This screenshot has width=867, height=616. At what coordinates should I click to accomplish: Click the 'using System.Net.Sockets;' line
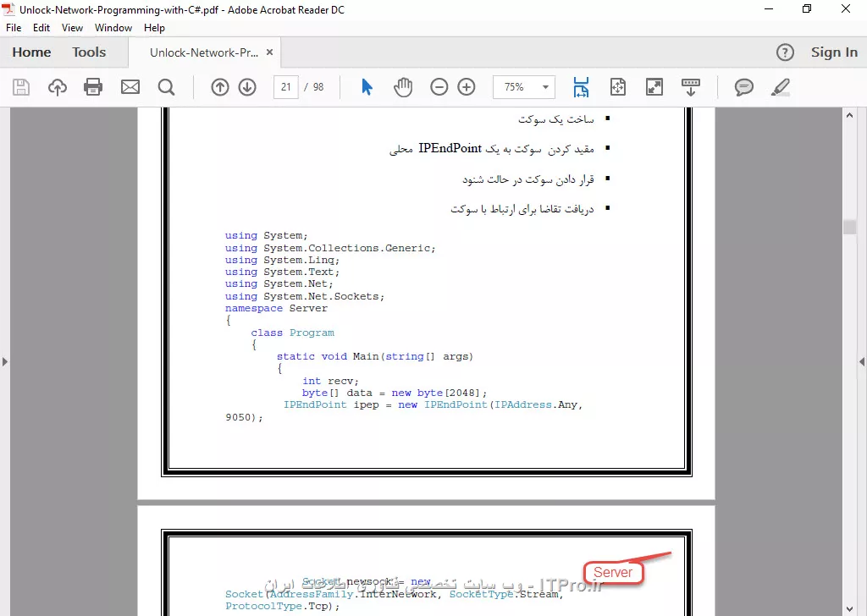coord(305,296)
